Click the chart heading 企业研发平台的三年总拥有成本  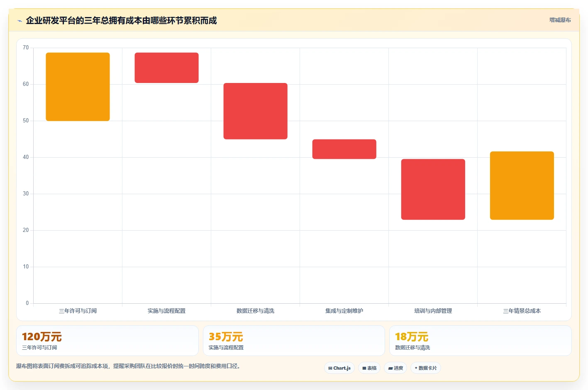121,20
